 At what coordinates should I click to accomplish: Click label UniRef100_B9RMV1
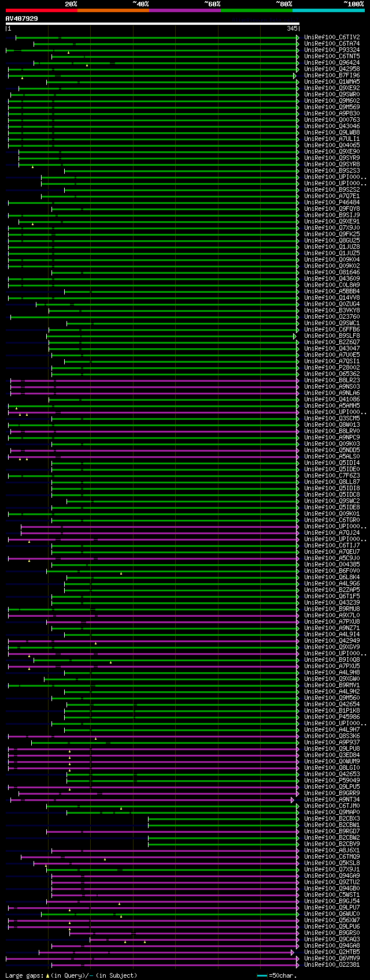click(x=332, y=685)
